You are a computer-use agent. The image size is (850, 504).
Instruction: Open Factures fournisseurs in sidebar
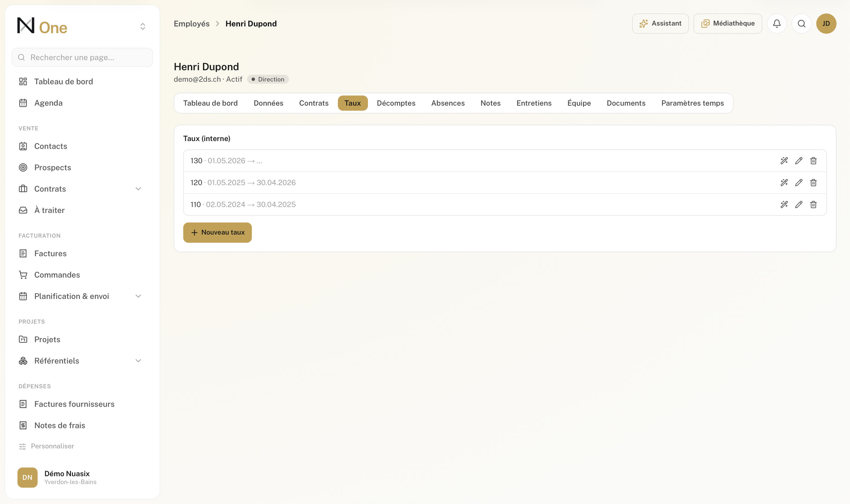click(82, 404)
